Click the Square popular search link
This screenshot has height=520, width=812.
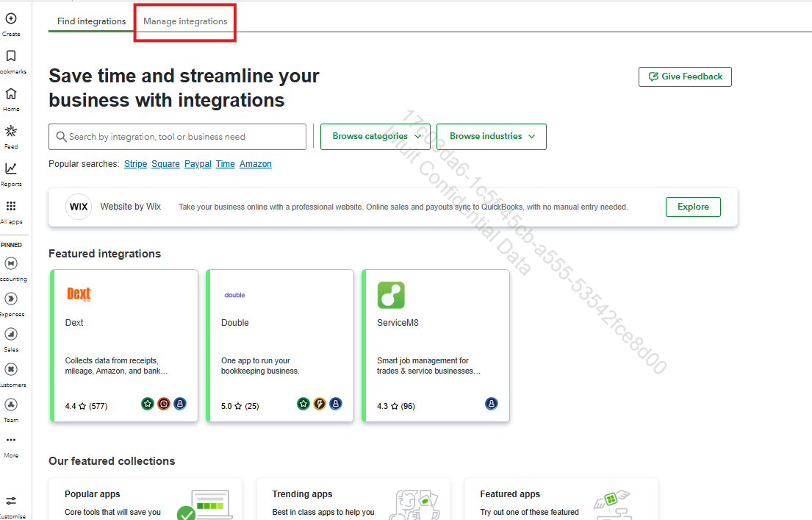166,164
